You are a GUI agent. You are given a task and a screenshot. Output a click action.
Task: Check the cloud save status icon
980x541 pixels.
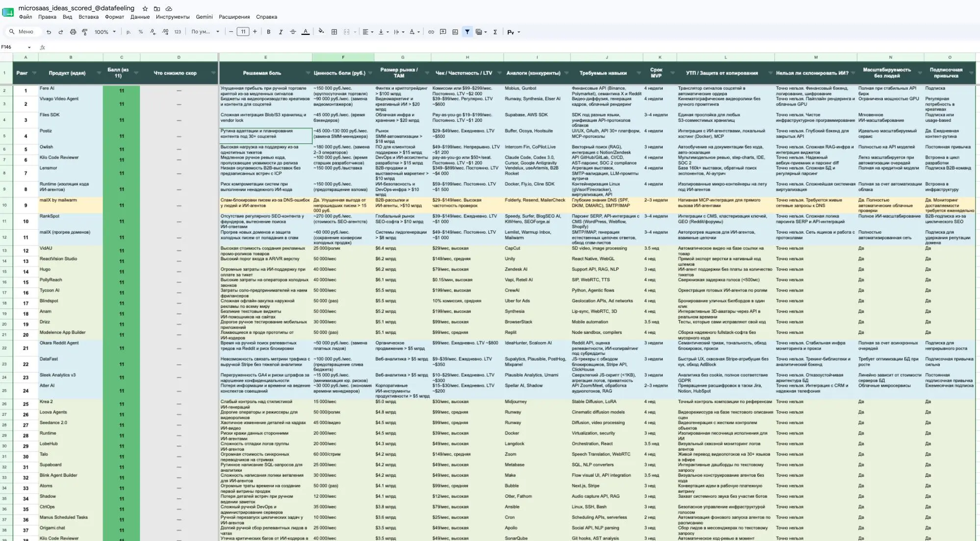click(169, 8)
